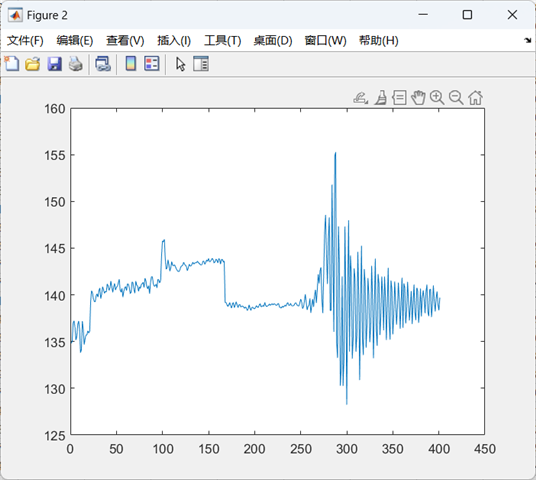
Task: Open a file with the folder icon
Action: point(32,64)
